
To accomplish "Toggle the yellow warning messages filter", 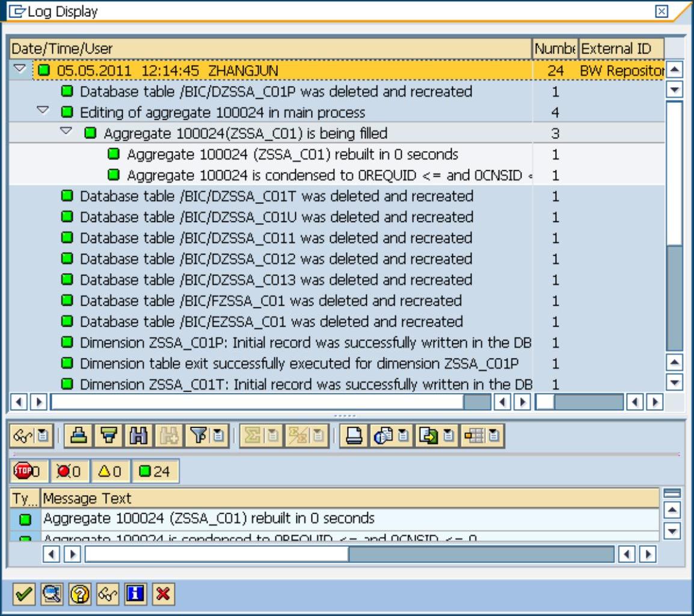I will [x=110, y=472].
